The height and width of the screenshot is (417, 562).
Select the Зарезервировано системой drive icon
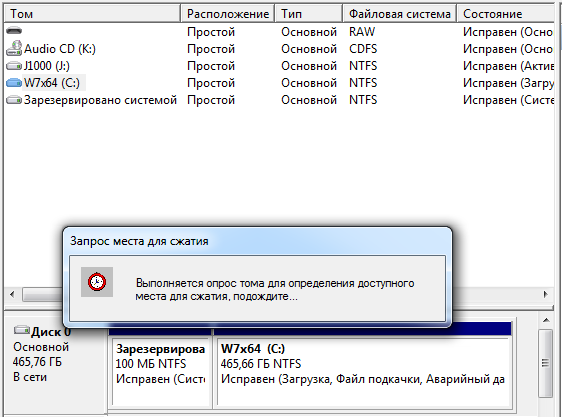coord(14,100)
